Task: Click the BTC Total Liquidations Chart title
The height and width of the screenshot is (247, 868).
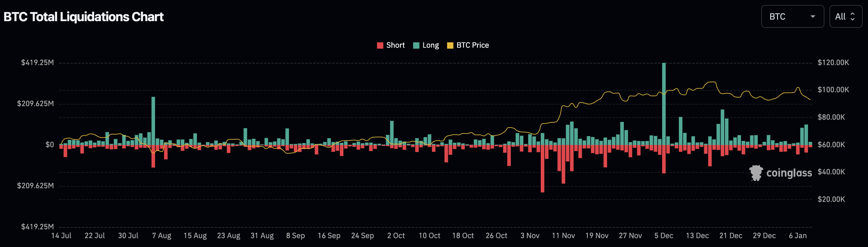Action: [x=84, y=16]
